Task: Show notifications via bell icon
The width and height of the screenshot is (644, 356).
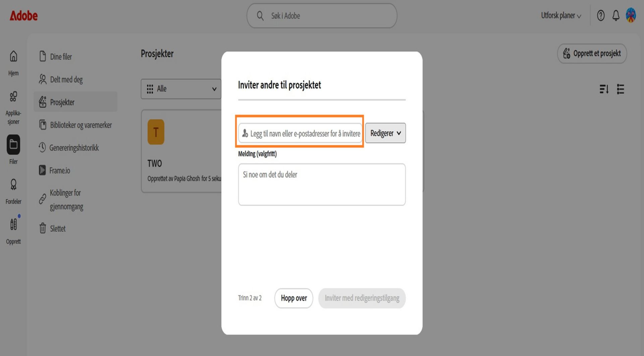Action: tap(616, 15)
